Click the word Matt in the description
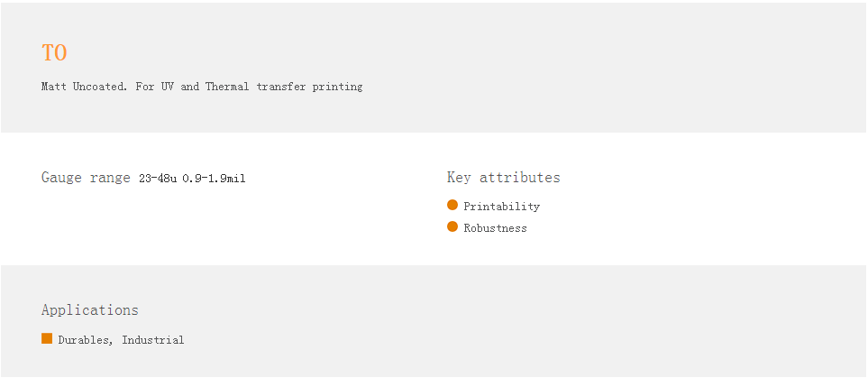Image resolution: width=868 pixels, height=378 pixels. (x=54, y=88)
